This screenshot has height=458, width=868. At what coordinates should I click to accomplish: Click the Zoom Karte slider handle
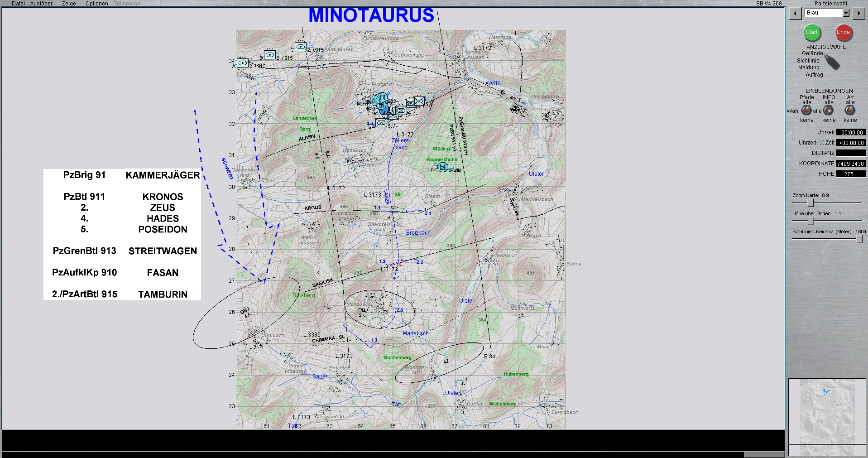pos(810,203)
